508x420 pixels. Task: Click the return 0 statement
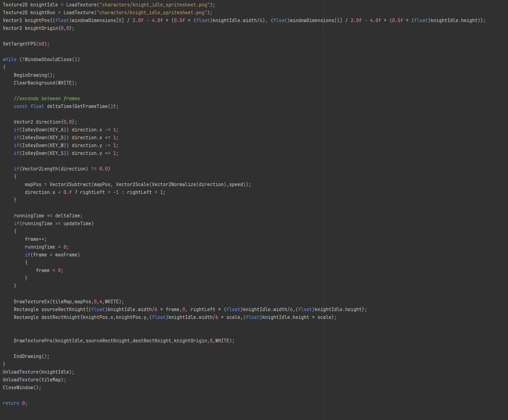pos(15,403)
